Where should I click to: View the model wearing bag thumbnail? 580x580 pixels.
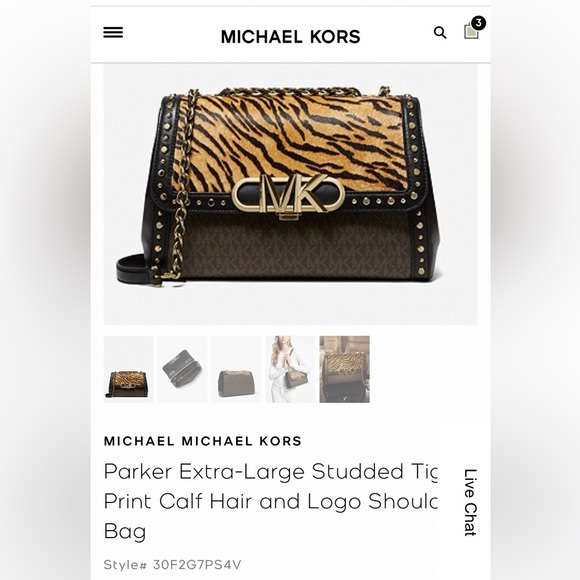point(290,369)
